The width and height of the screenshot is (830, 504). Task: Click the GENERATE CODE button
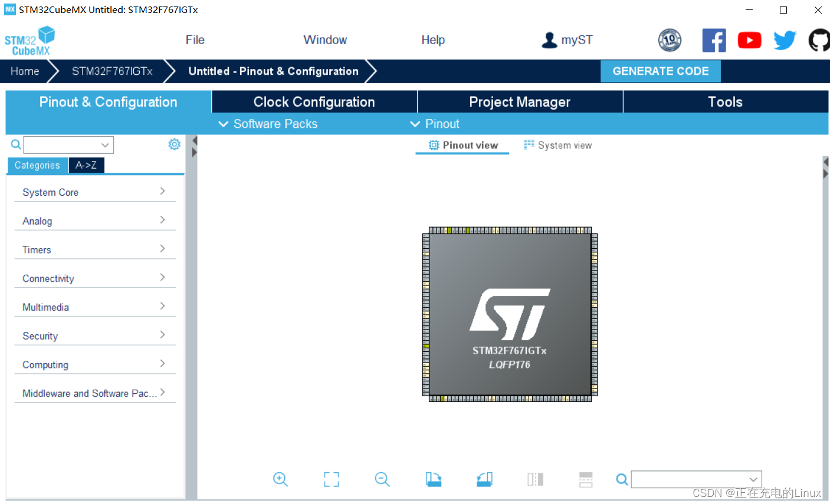point(661,71)
